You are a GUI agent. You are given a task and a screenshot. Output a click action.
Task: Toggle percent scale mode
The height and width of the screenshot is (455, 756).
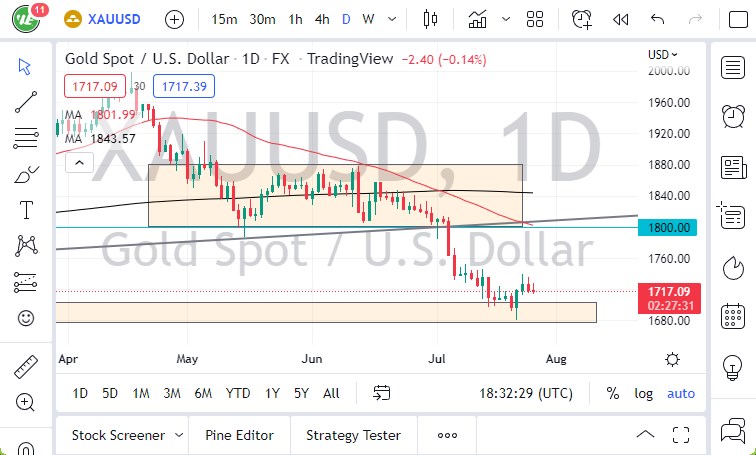tap(612, 393)
